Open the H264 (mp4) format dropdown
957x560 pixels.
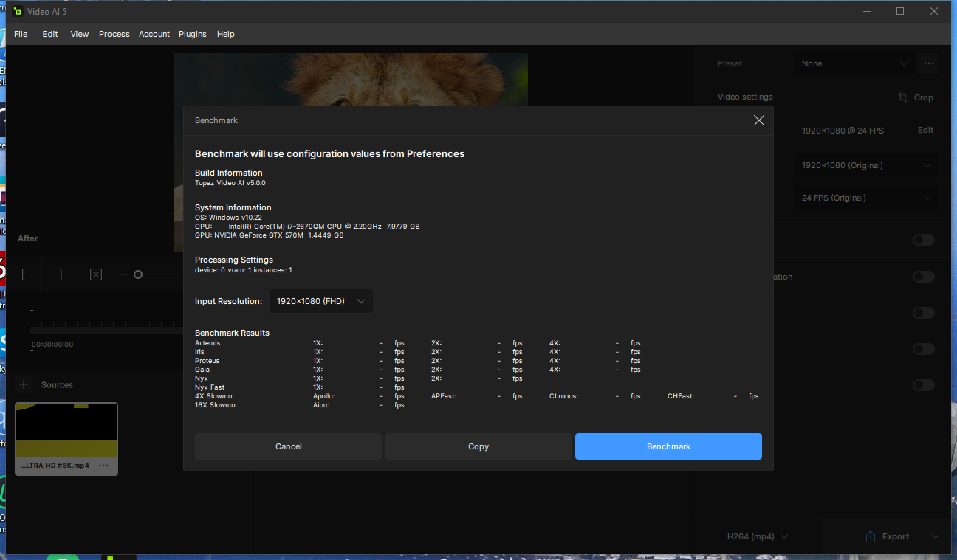pos(758,536)
